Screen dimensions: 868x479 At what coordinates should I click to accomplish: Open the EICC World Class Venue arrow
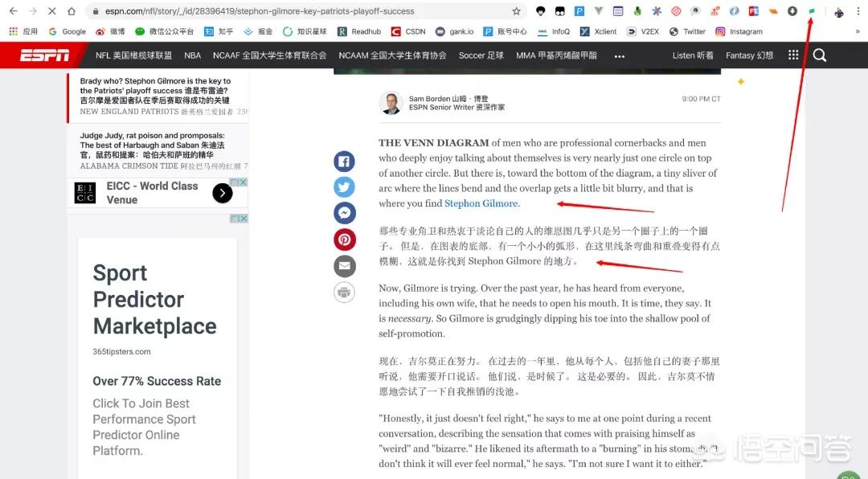222,193
